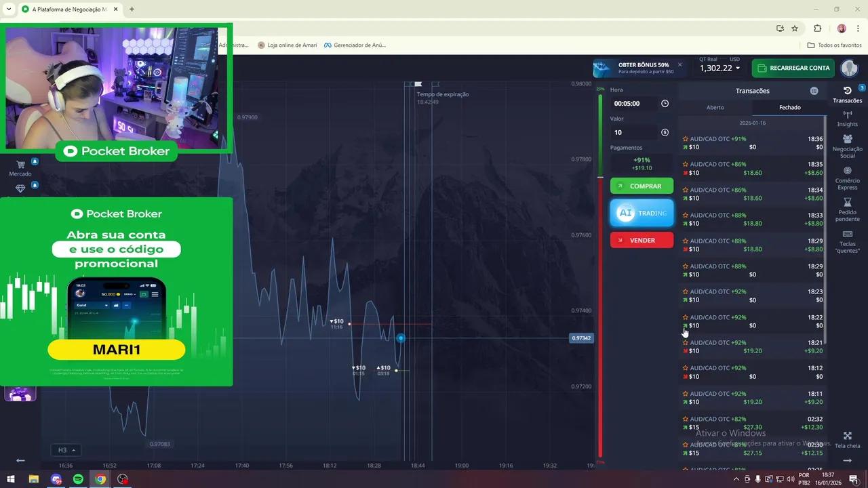The width and height of the screenshot is (868, 488).
Task: Favorite the 18:11 AUD/CAD OTC +92% trade
Action: [686, 394]
